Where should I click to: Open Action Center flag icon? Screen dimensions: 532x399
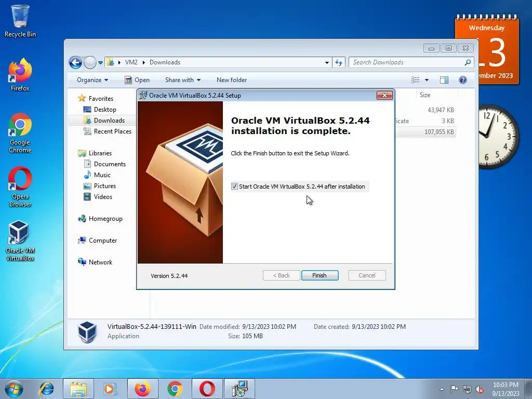454,389
